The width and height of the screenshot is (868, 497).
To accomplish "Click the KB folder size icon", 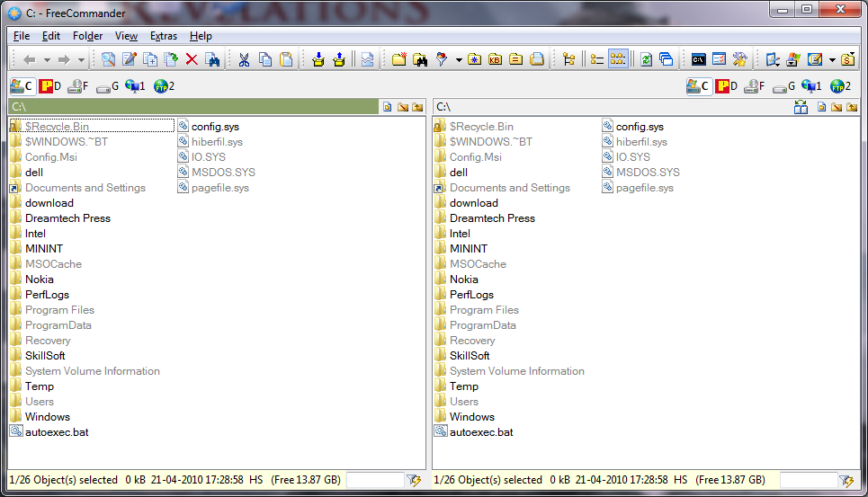I will click(x=495, y=59).
